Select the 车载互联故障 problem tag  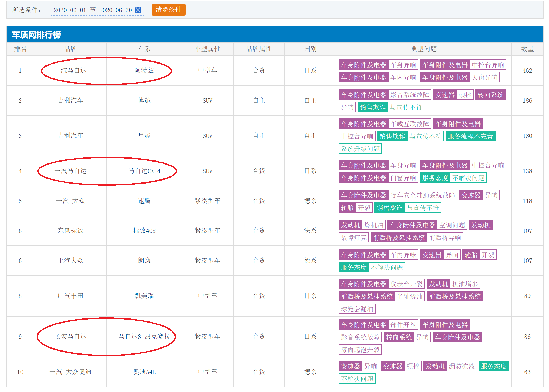[410, 124]
